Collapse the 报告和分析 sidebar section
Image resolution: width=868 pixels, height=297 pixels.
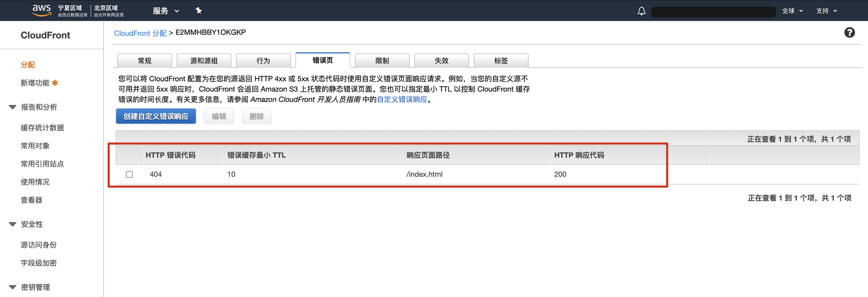click(x=13, y=107)
